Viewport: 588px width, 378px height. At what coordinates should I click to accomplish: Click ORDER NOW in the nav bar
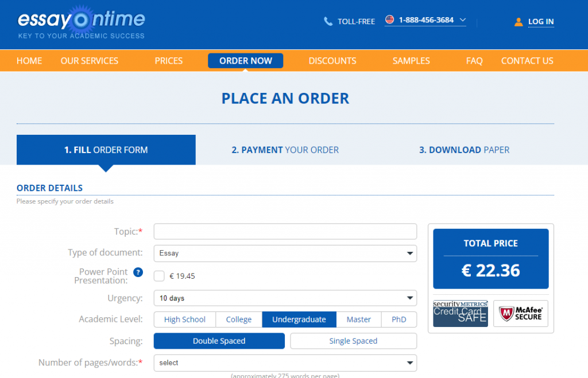(x=246, y=61)
